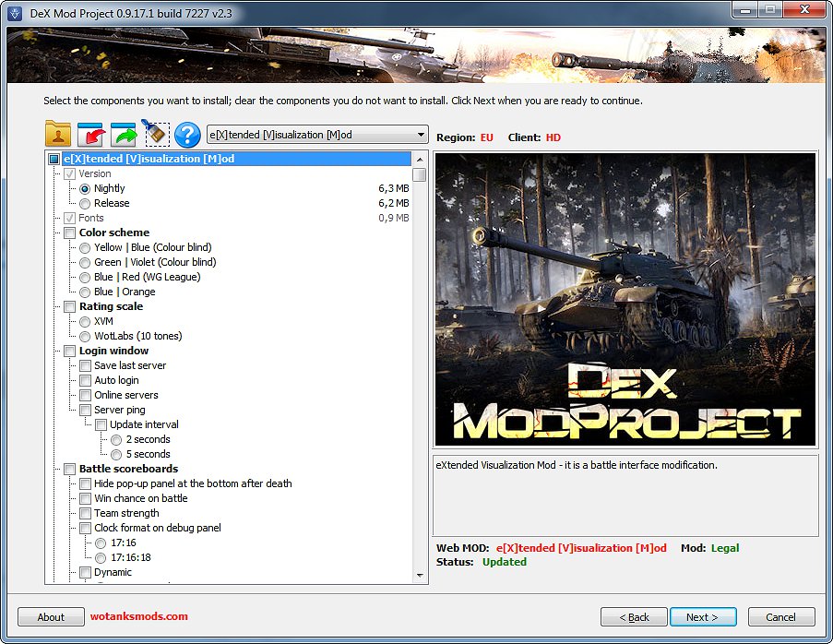The image size is (833, 644).
Task: Enable the Rating scale checkbox
Action: 69,306
